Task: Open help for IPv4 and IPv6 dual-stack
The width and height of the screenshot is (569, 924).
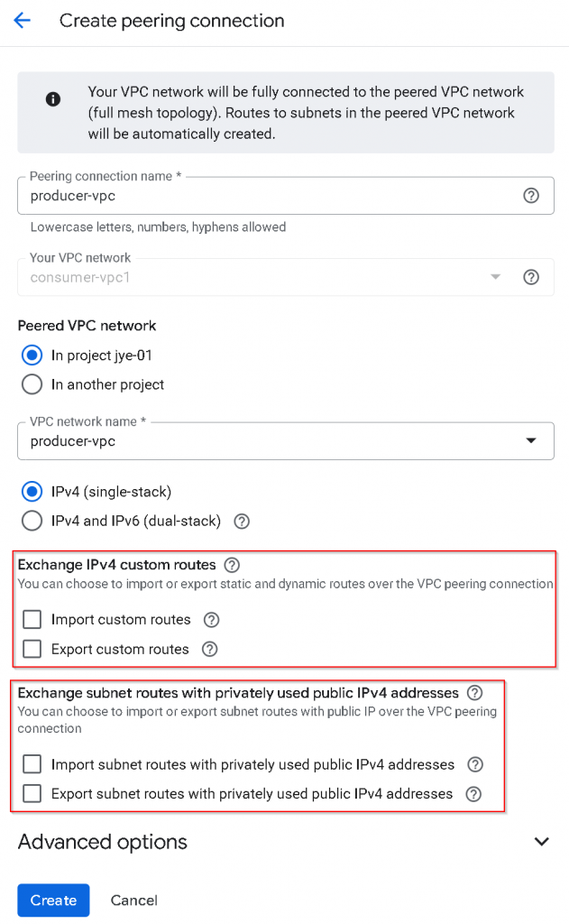Action: pyautogui.click(x=242, y=521)
